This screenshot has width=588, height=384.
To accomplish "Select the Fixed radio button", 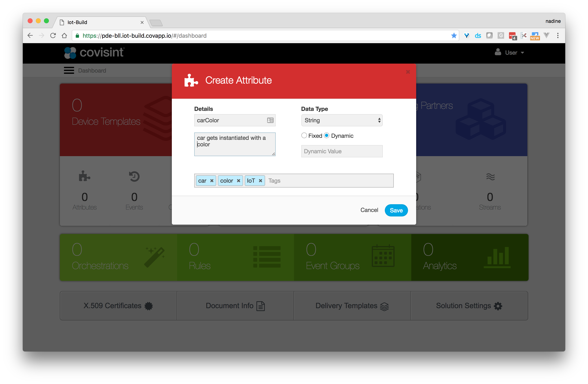I will pos(304,136).
